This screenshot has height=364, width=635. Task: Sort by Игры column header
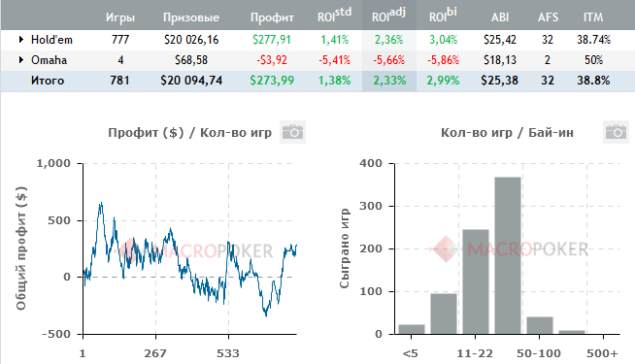[120, 17]
